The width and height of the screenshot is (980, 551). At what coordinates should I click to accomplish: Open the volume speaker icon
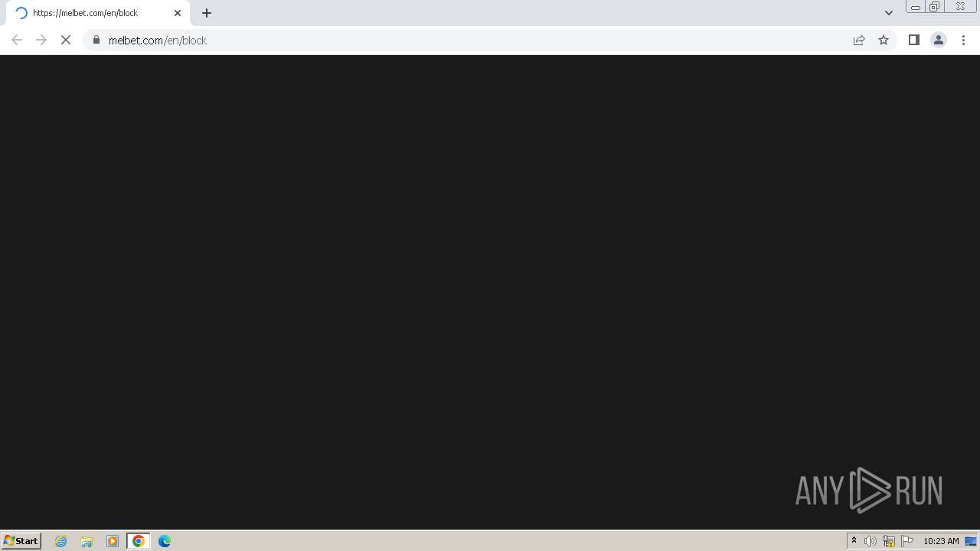(871, 541)
